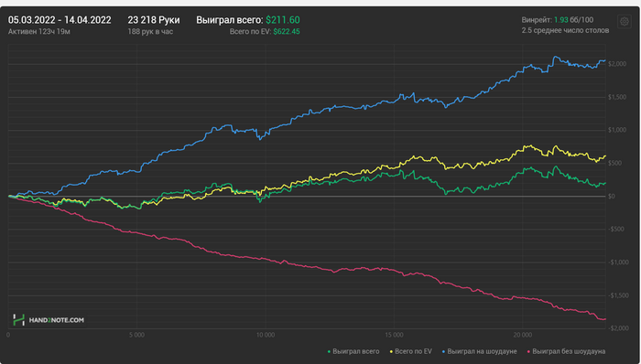Toggle the 'Всего по EV' legend series

click(x=411, y=351)
